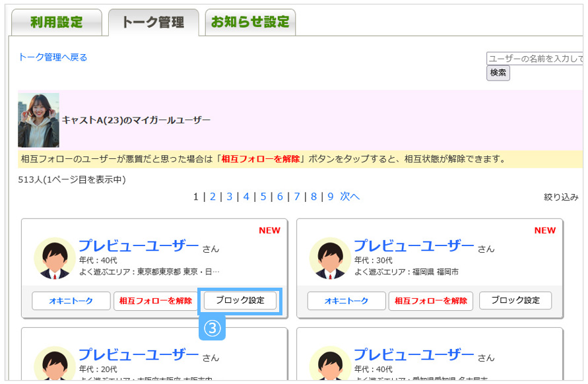Click avatar icon of the Fukuoka user

(x=329, y=258)
